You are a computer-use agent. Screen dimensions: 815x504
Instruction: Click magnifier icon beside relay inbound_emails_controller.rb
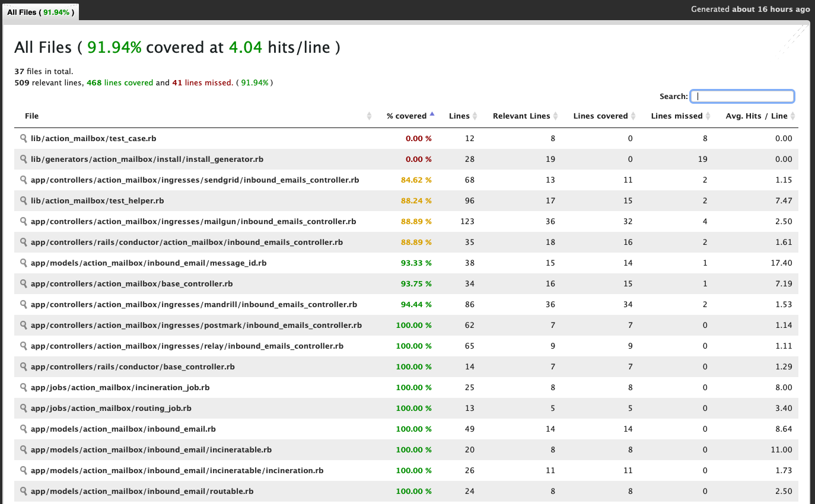point(24,346)
